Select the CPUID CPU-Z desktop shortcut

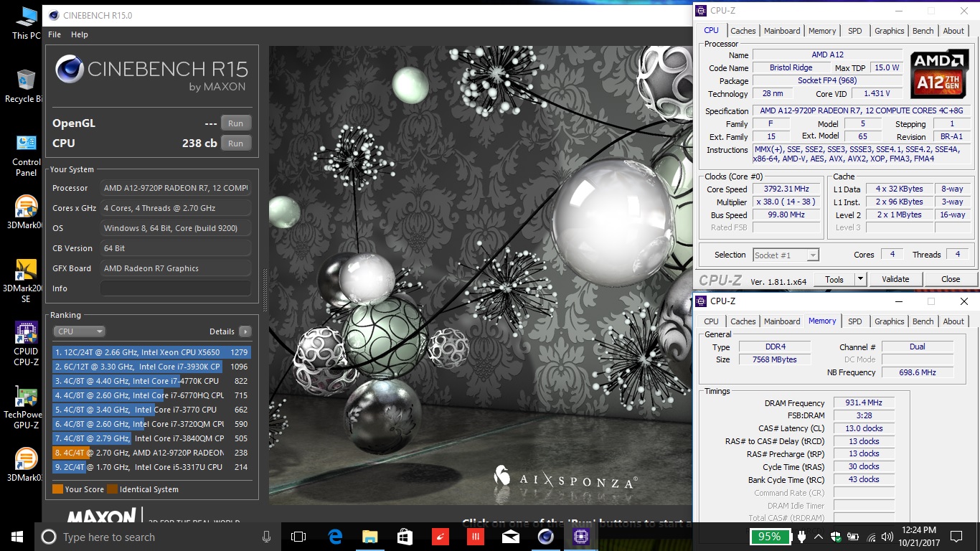(x=26, y=344)
